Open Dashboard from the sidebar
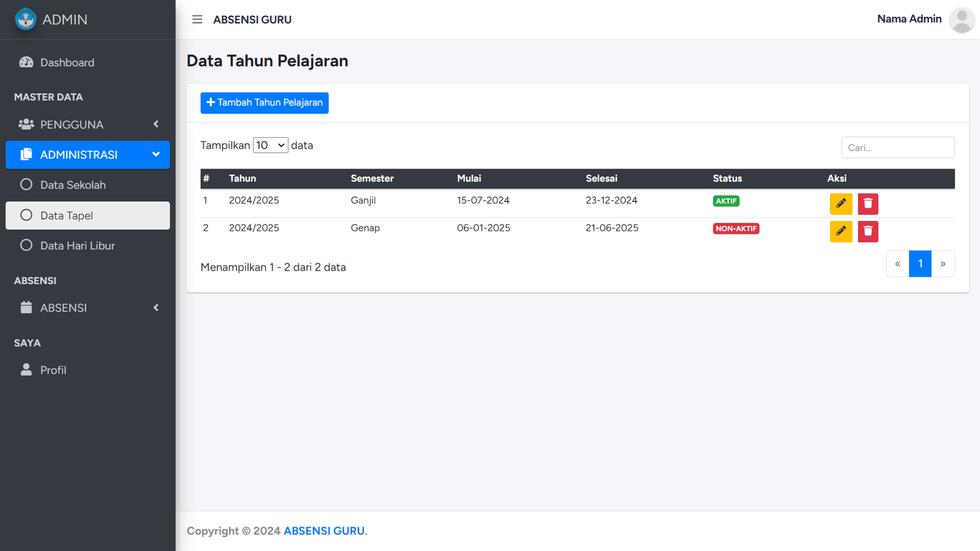The height and width of the screenshot is (551, 980). point(67,62)
